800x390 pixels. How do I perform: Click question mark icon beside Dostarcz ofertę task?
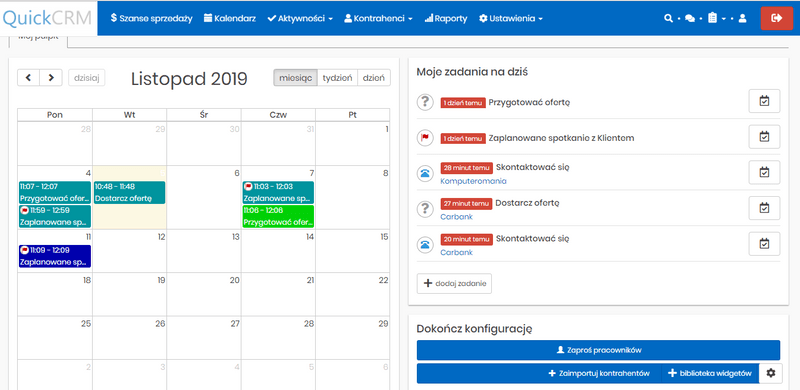pos(424,209)
